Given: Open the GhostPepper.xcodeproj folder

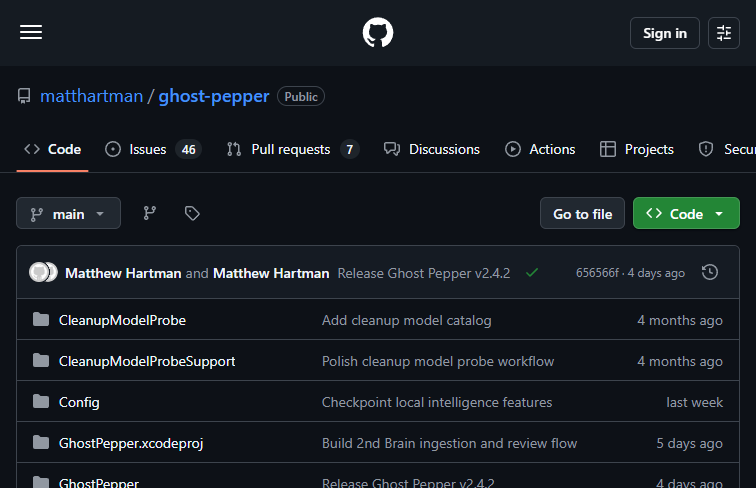Looking at the screenshot, I should [131, 443].
